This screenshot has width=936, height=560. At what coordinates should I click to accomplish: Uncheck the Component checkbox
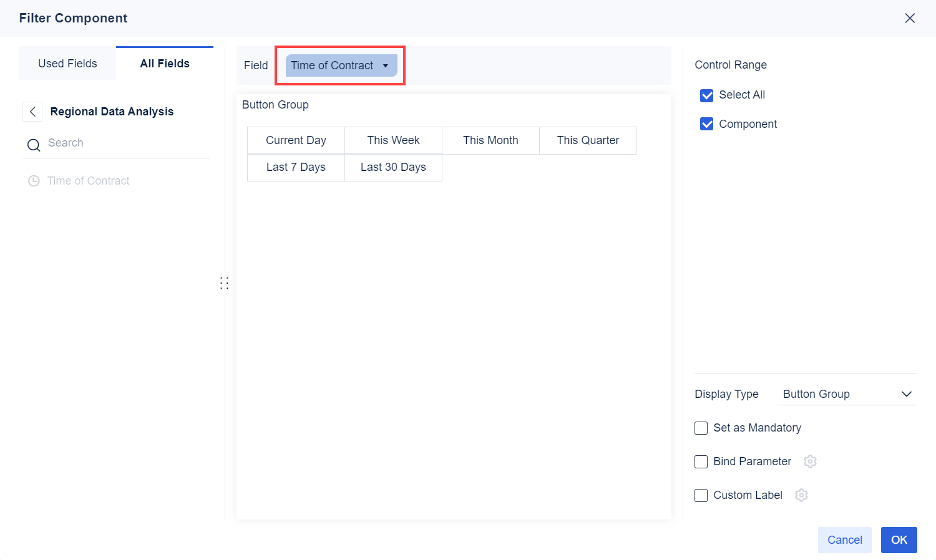click(x=706, y=123)
